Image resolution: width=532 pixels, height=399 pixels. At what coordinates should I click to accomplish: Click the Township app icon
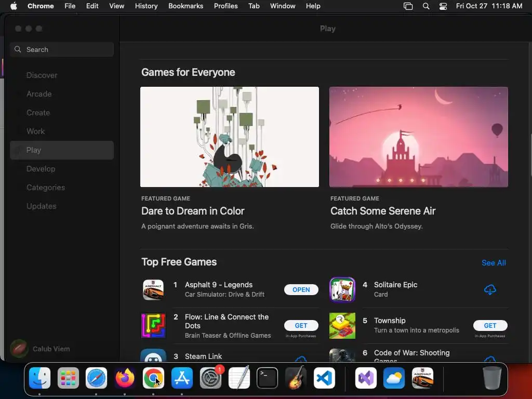click(x=342, y=326)
